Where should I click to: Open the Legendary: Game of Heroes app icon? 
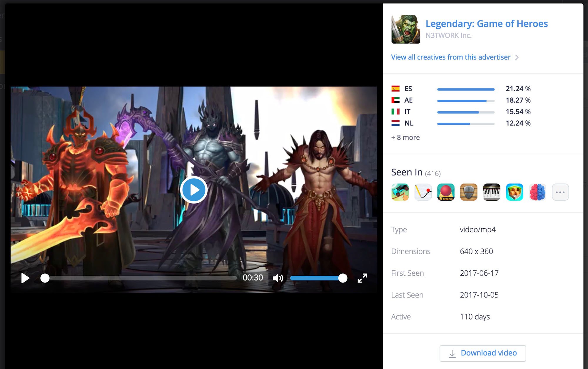(406, 29)
